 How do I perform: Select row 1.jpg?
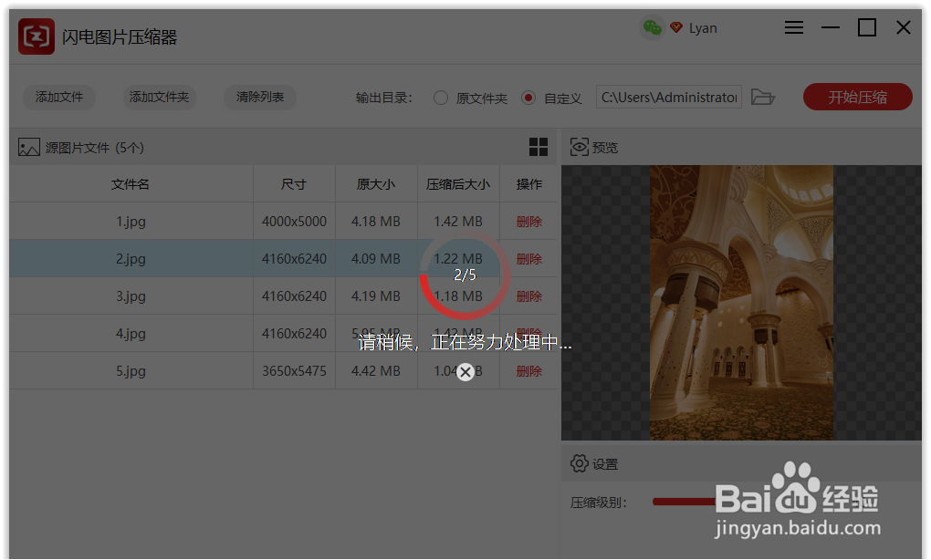click(283, 222)
